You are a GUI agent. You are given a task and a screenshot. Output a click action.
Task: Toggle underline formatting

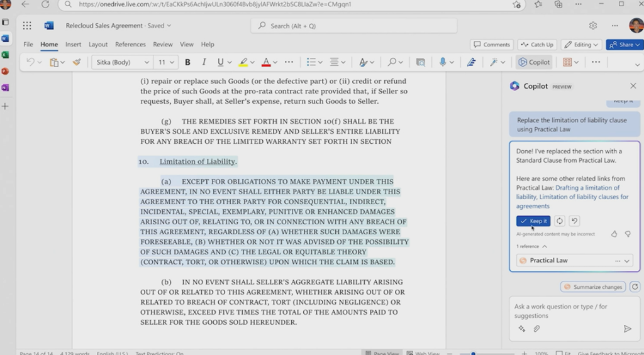(220, 62)
